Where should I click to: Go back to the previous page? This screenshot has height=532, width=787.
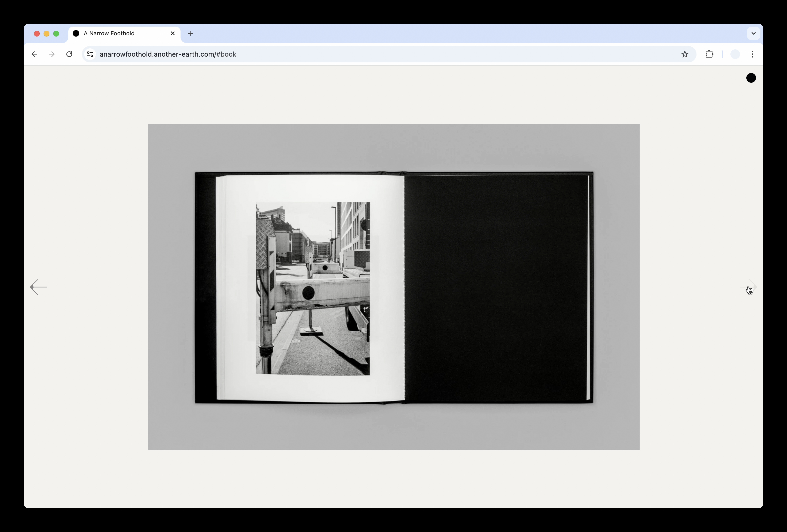(34, 54)
